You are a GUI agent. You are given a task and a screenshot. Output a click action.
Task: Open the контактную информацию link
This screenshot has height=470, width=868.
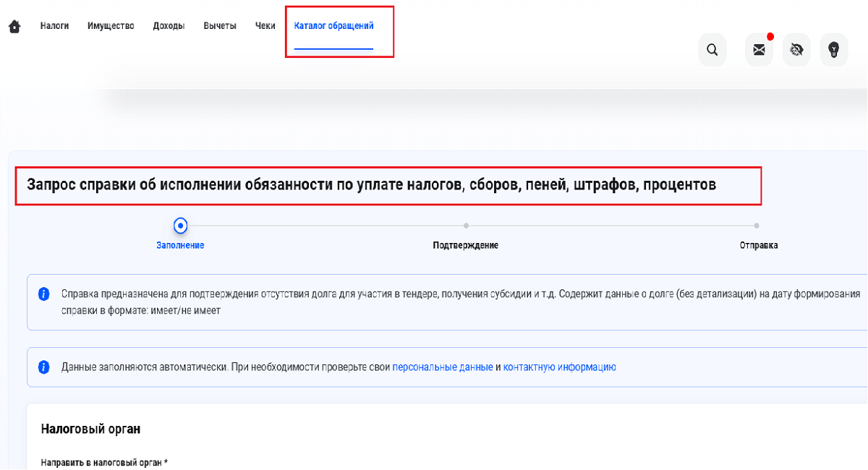tap(559, 367)
